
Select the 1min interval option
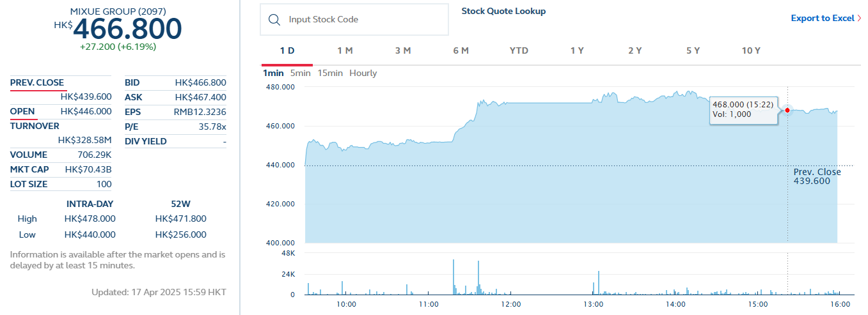pyautogui.click(x=273, y=73)
